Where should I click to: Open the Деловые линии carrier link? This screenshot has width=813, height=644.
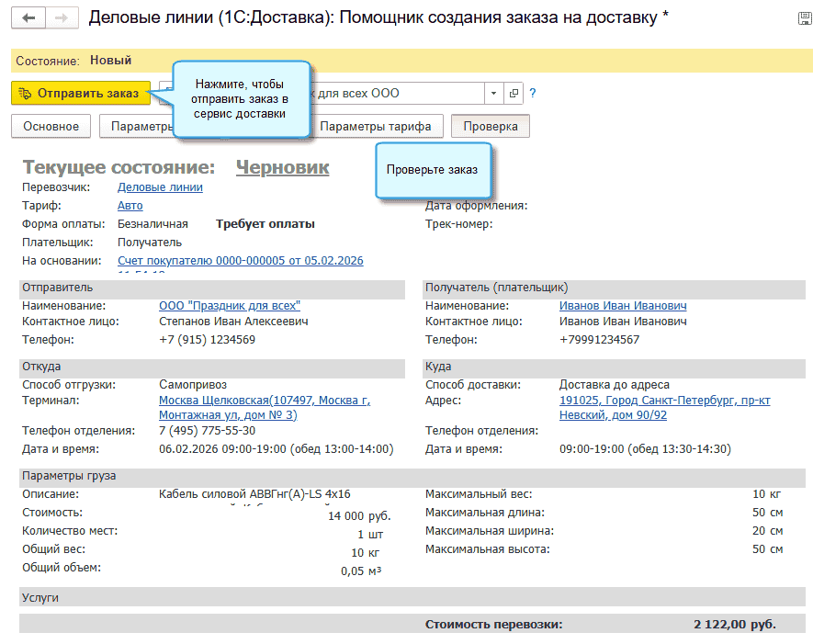(160, 187)
